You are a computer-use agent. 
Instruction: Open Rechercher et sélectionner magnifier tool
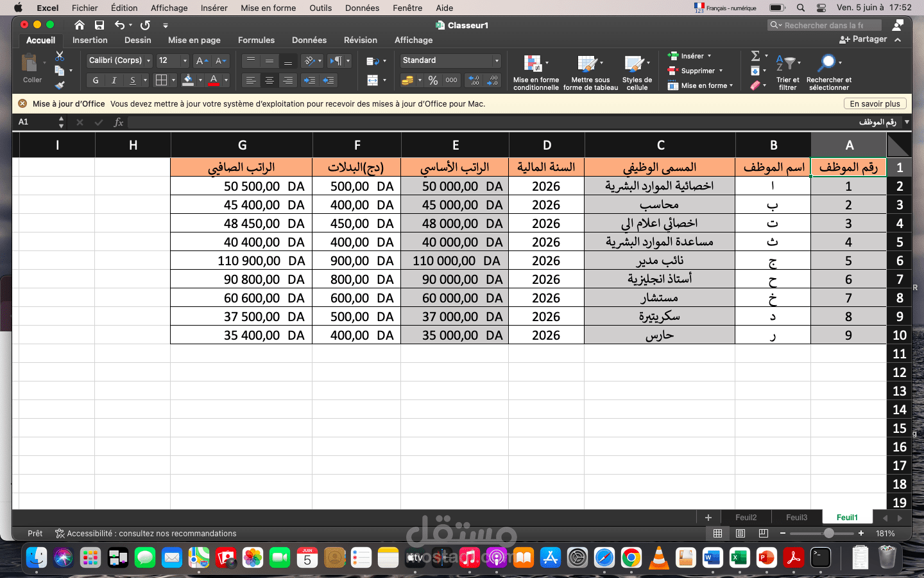click(x=828, y=71)
